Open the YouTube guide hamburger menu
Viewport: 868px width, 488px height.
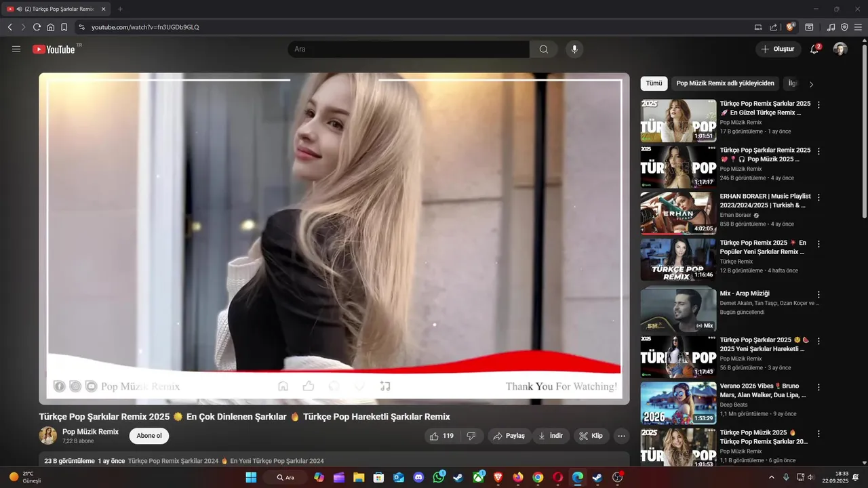click(16, 49)
